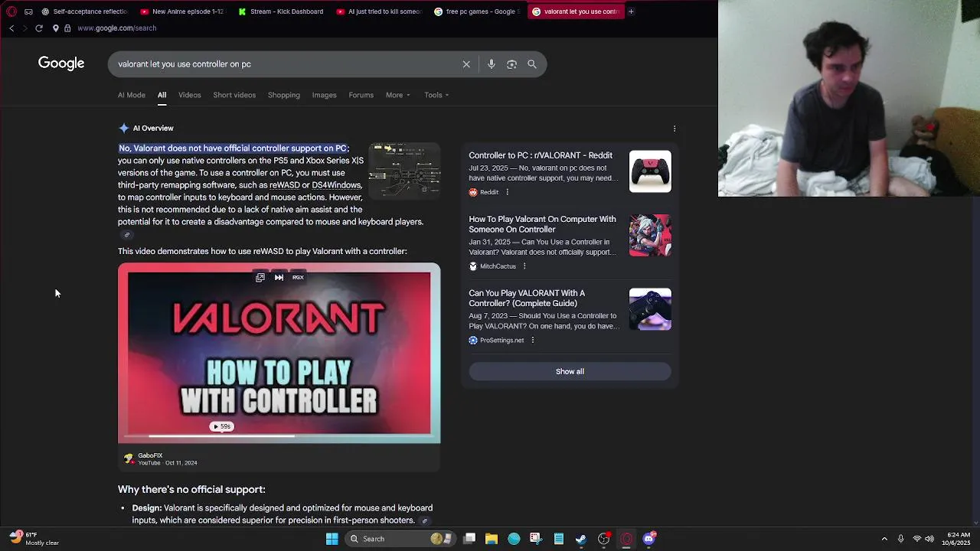Click the pink controller thumbnail for Reddit result
The image size is (980, 551).
pyautogui.click(x=650, y=171)
